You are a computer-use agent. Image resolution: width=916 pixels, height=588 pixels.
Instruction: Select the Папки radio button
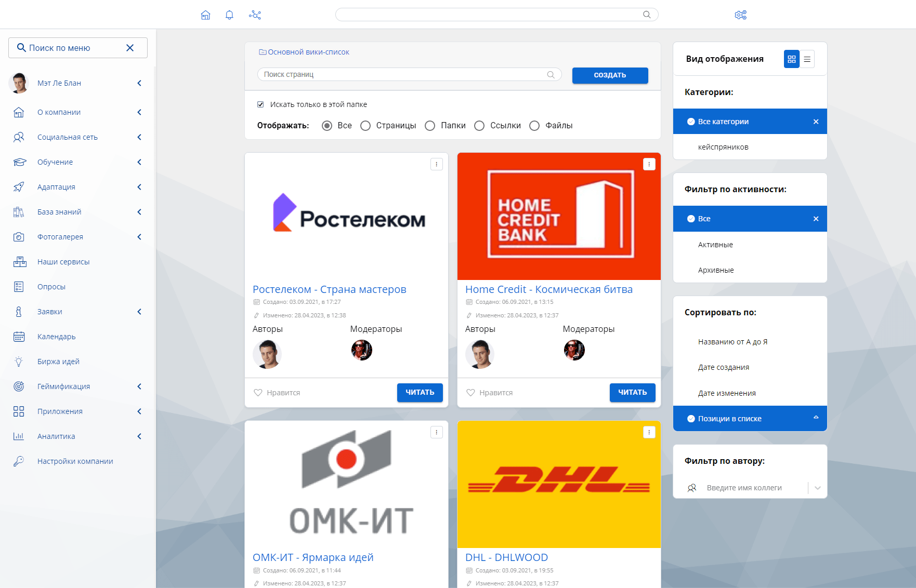pyautogui.click(x=430, y=126)
